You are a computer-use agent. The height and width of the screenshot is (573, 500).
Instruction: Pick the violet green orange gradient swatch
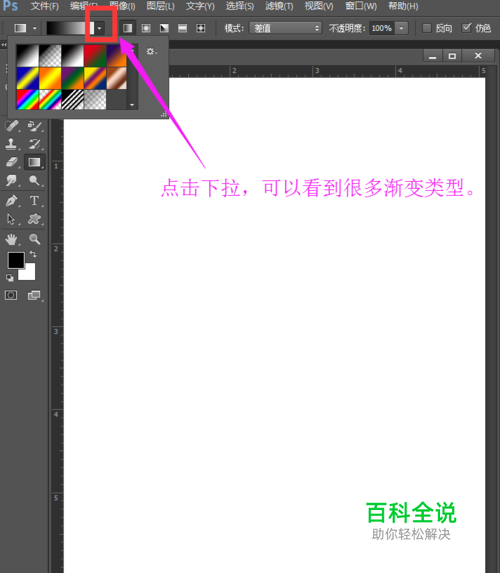(73, 78)
